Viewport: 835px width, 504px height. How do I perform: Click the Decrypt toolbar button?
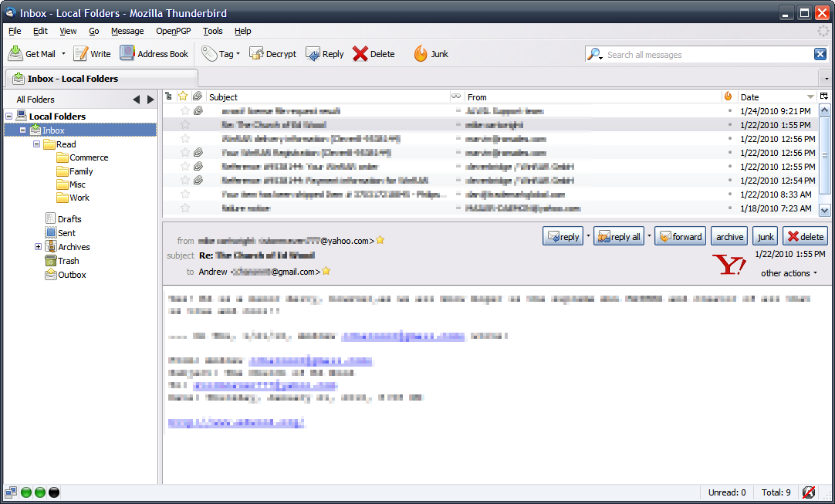(x=273, y=54)
